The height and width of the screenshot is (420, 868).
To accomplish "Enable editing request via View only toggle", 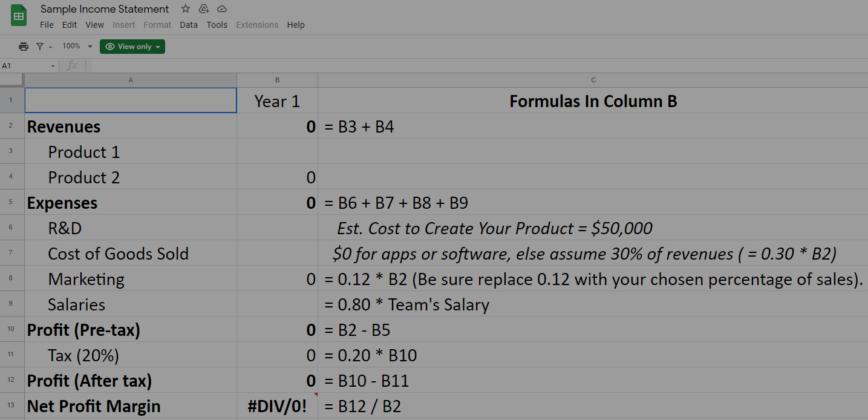I will click(132, 46).
